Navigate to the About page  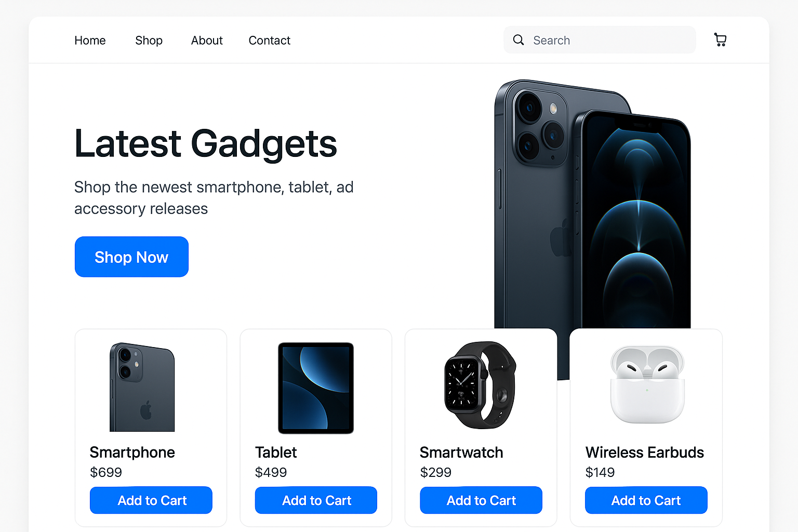point(207,41)
